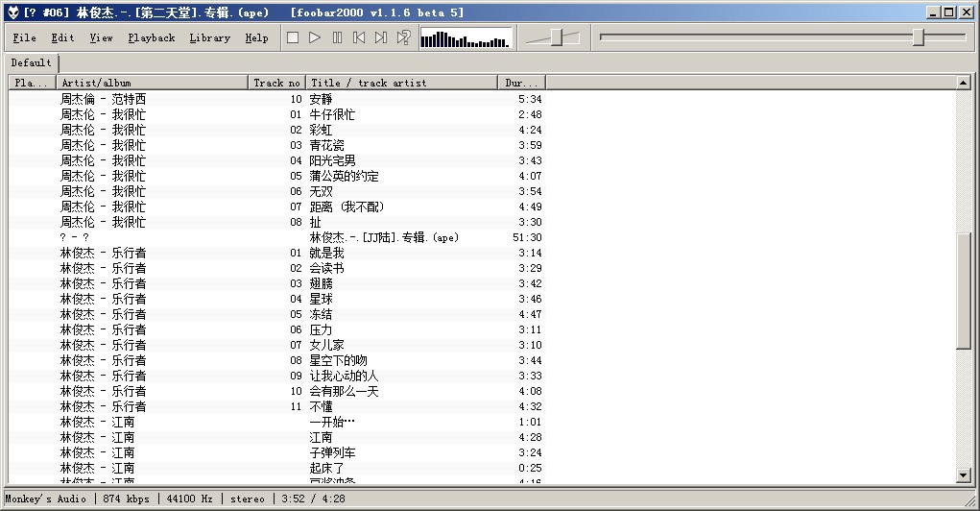Click the playlist scrollbar down arrow

tap(963, 476)
